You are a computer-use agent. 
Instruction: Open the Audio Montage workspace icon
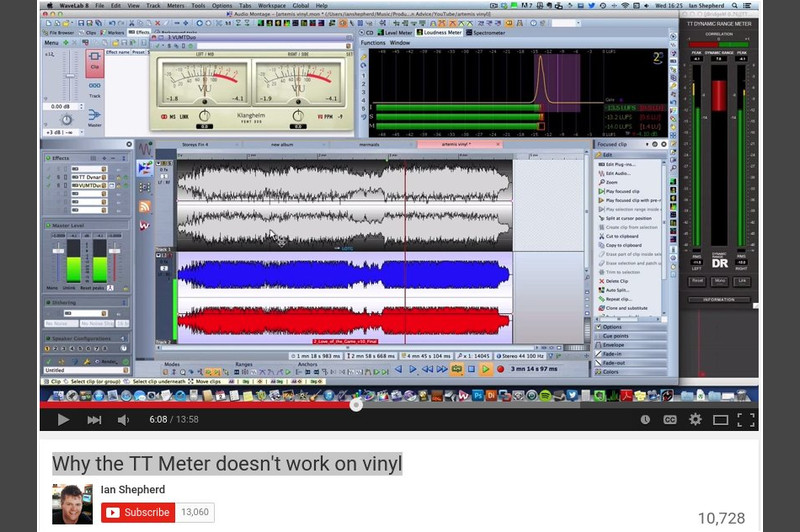pos(145,168)
